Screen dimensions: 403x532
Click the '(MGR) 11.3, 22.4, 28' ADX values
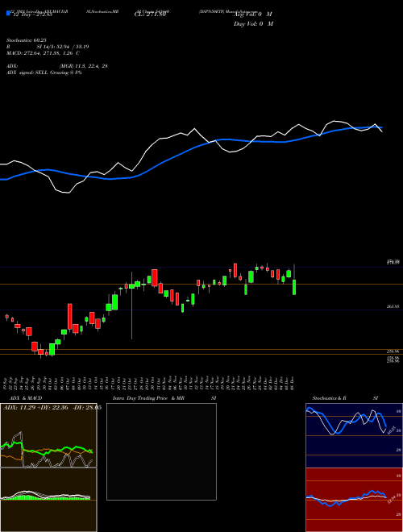click(84, 66)
